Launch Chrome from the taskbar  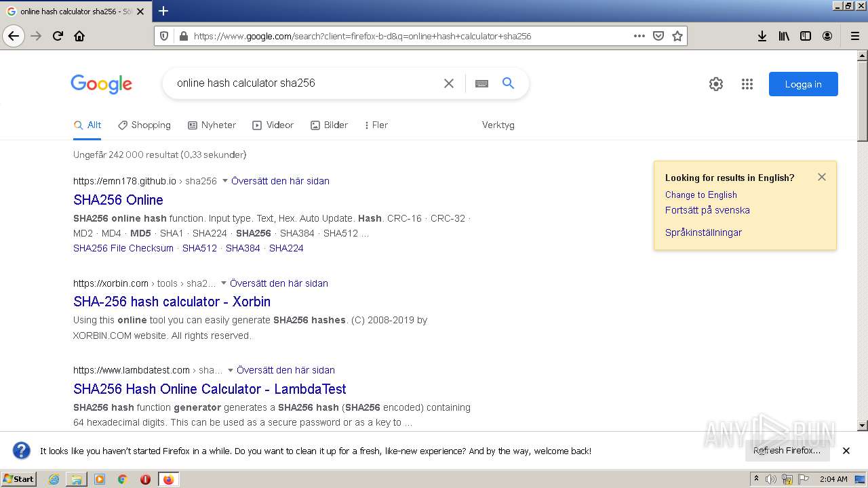(x=122, y=479)
